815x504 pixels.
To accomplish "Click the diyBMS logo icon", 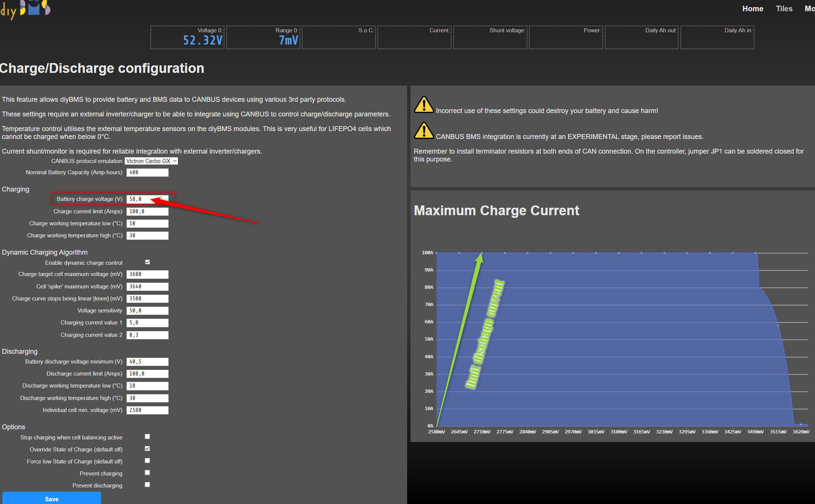I will 26,9.
